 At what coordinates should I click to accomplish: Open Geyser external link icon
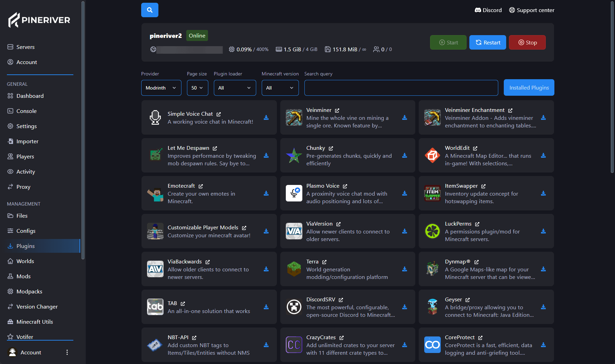tap(468, 300)
